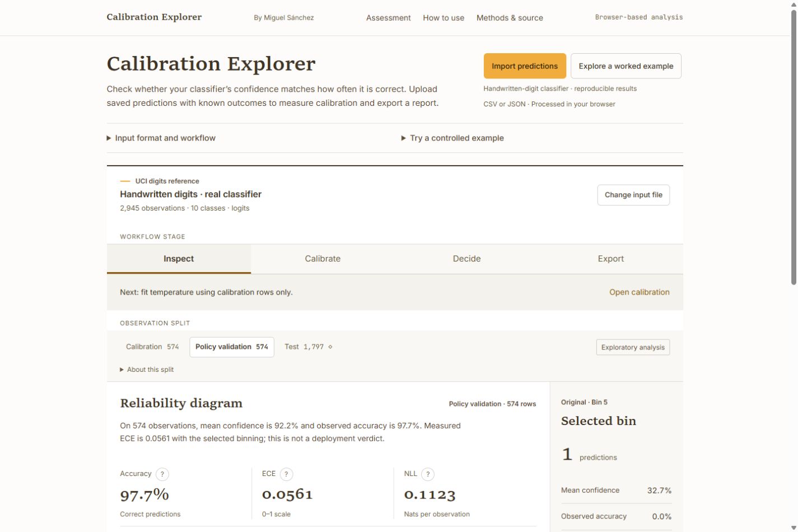
Task: Expand the Try a controlled example section
Action: pos(452,138)
